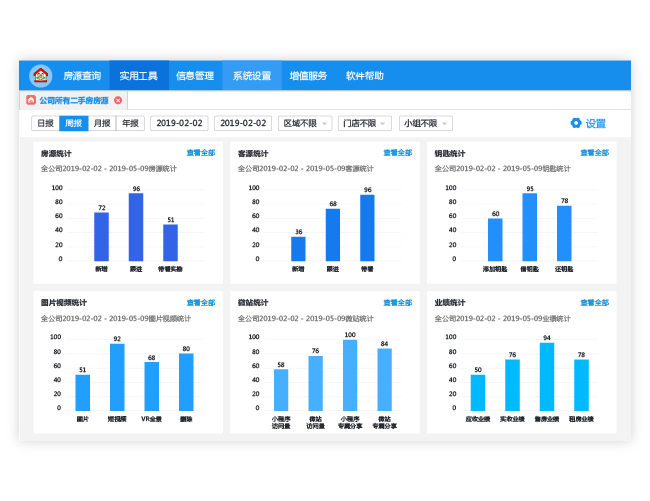Switch to 月报 report view
This screenshot has height=501, width=650.
click(x=102, y=123)
